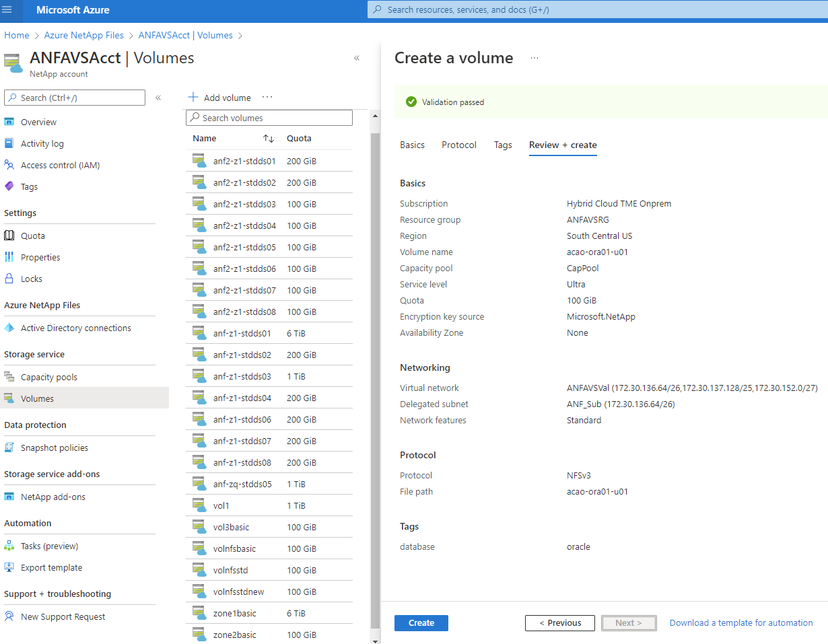
Task: Switch to the Basics tab
Action: coord(412,145)
